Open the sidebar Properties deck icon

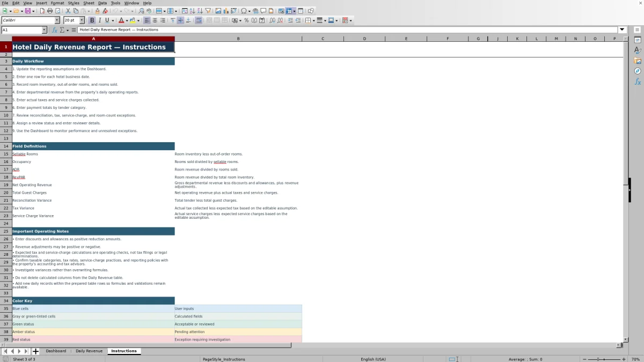638,40
